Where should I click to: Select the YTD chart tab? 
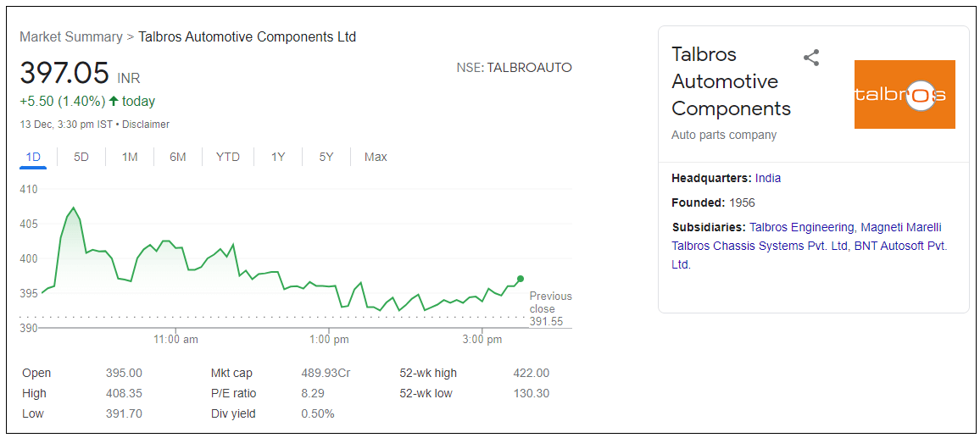point(228,157)
